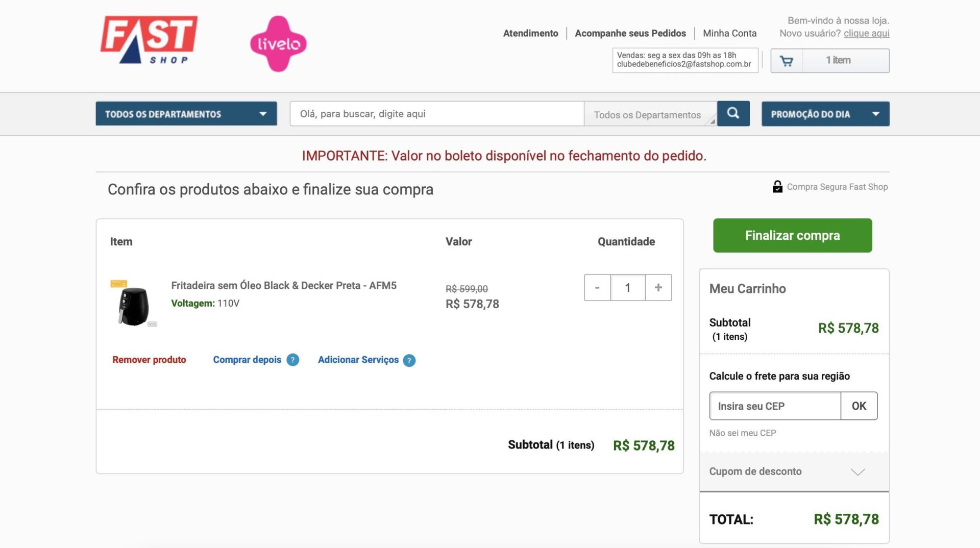Click the Compra Segura padlock icon
The image size is (980, 548).
tap(777, 187)
